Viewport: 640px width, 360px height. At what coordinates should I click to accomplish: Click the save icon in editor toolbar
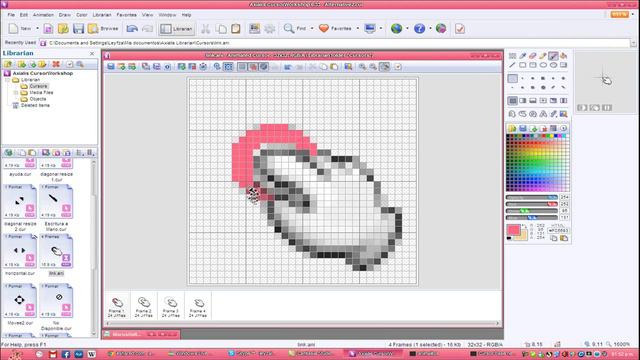(x=111, y=67)
